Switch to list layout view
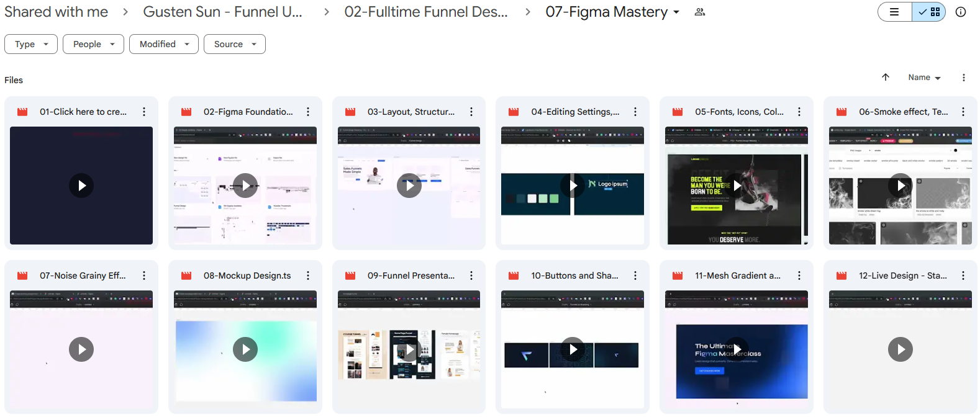The height and width of the screenshot is (417, 980). pos(895,12)
